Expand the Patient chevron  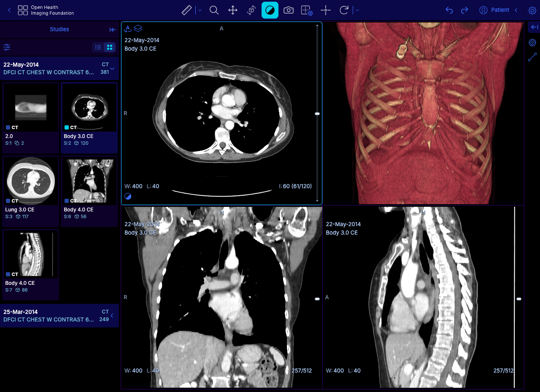pyautogui.click(x=516, y=10)
